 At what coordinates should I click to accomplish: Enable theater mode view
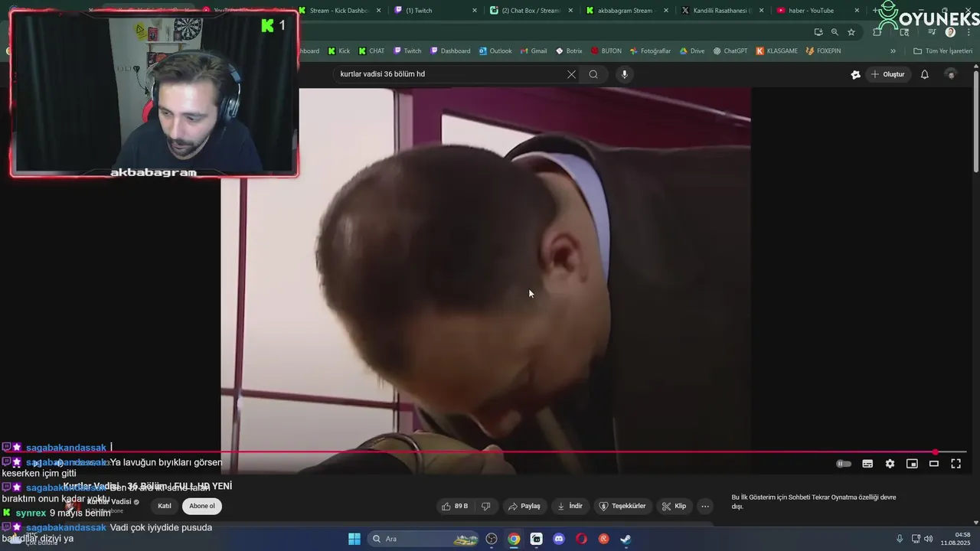coord(934,464)
